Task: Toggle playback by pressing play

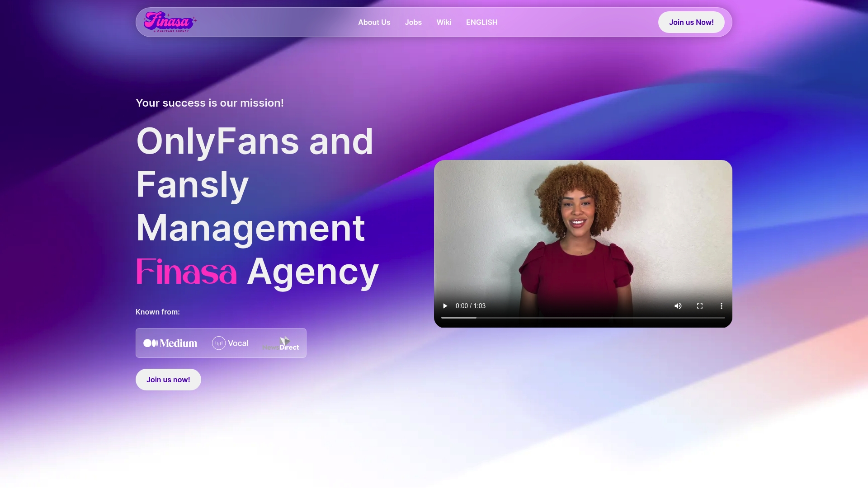Action: [x=445, y=306]
